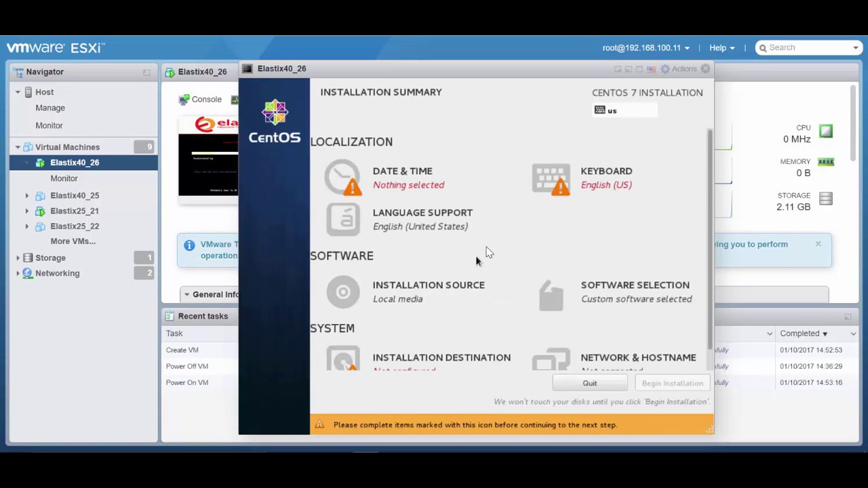Click the Navigator panel pin icon
868x488 pixels.
coord(146,72)
